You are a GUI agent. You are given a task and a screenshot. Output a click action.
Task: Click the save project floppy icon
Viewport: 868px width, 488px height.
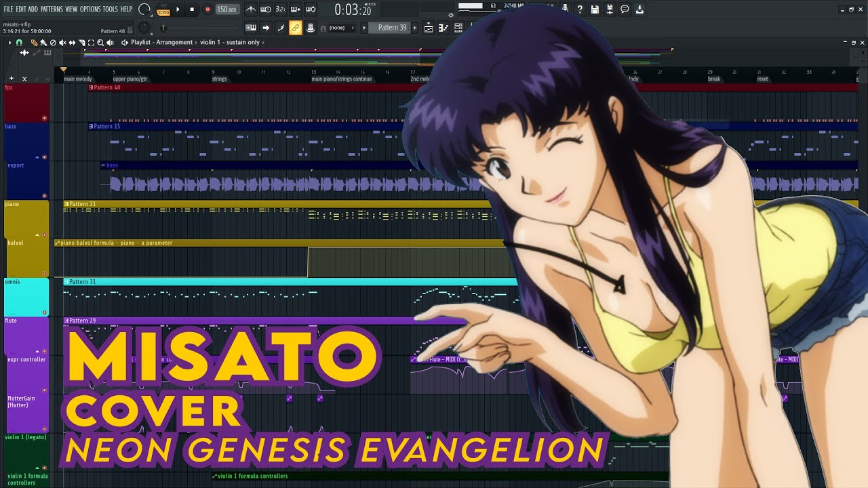(x=595, y=9)
